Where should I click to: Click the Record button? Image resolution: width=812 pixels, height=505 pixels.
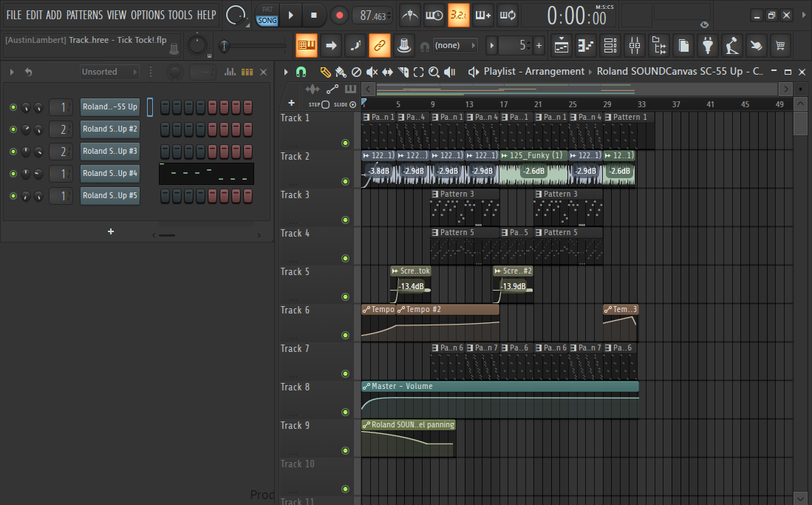[339, 16]
